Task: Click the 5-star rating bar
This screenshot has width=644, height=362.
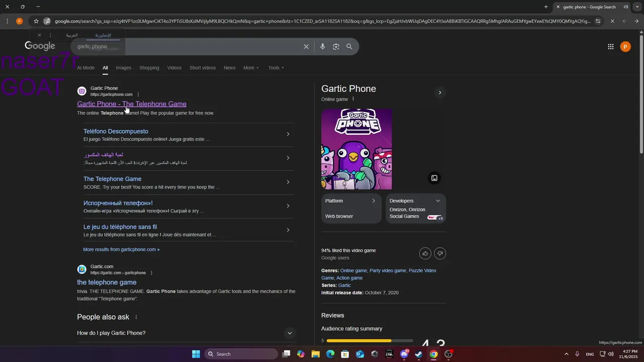Action: point(370,341)
